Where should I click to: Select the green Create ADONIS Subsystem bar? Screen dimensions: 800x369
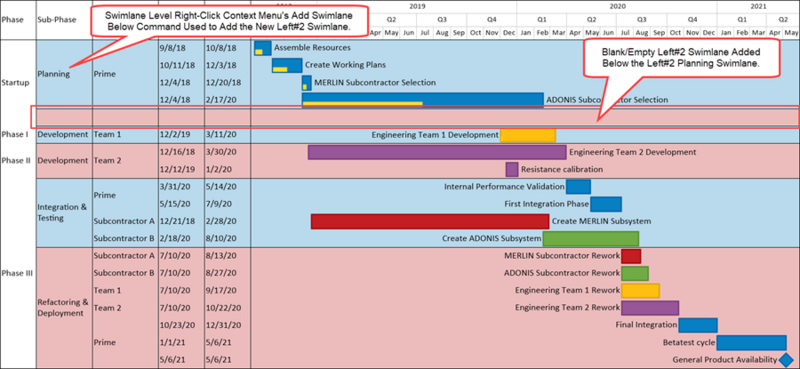click(x=591, y=239)
